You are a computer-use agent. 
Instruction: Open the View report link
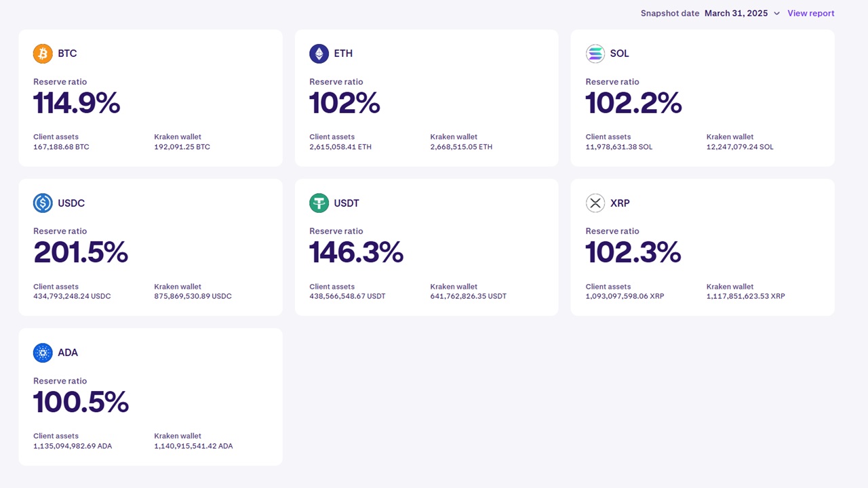tap(810, 14)
